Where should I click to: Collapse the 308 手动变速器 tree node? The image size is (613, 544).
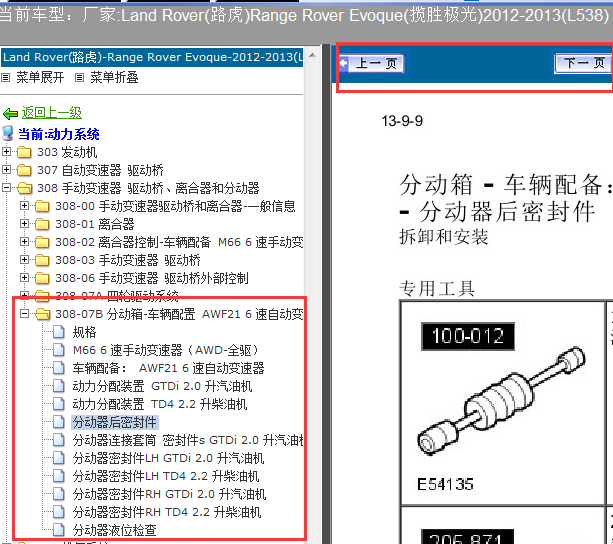pos(8,188)
